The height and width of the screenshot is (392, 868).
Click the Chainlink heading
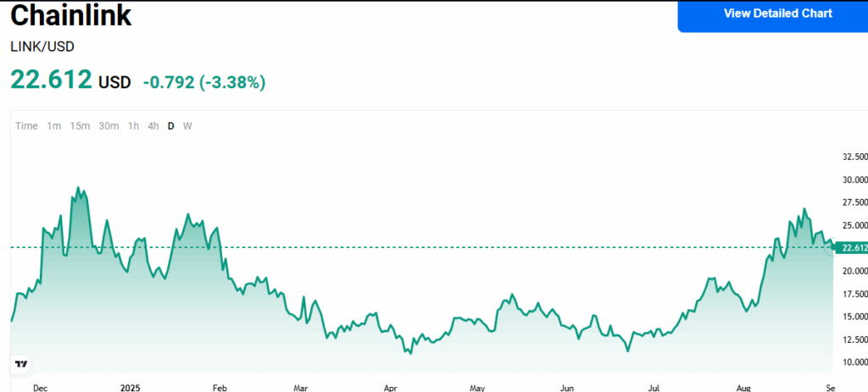(71, 15)
